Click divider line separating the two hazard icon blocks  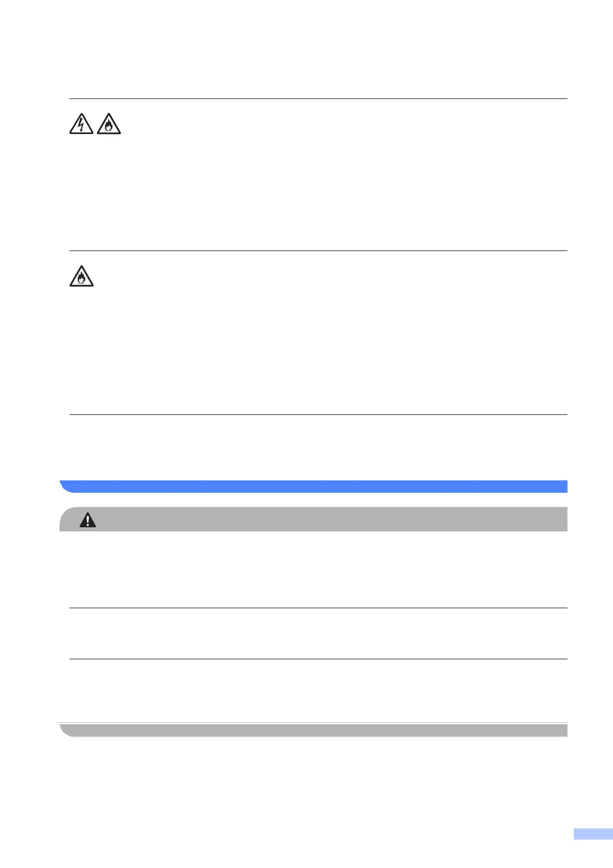tap(318, 251)
